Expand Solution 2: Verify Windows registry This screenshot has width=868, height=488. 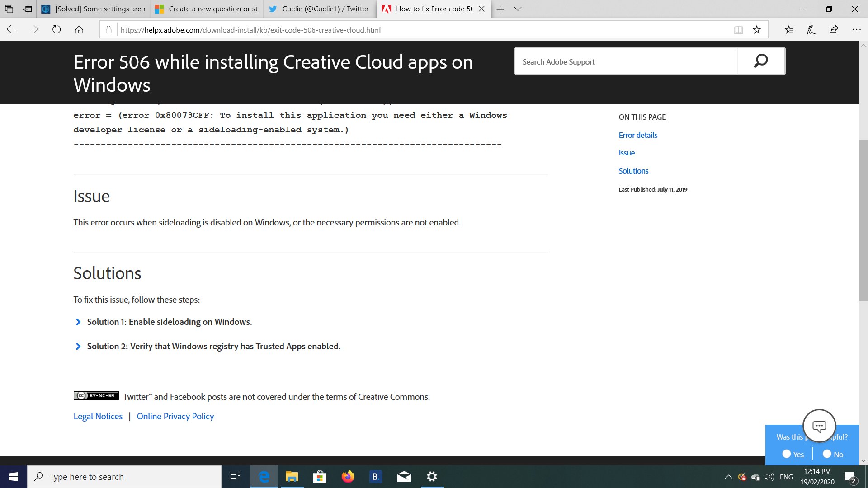coord(213,346)
